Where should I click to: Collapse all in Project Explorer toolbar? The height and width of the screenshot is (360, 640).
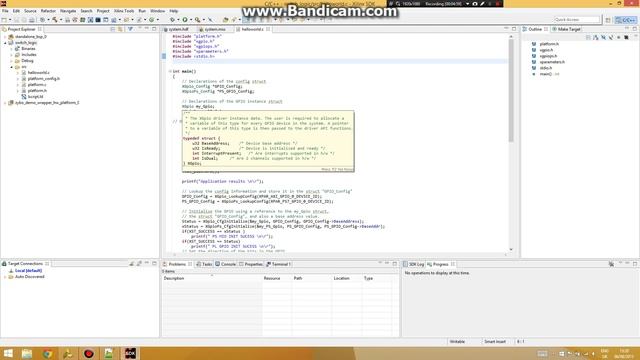click(x=113, y=29)
